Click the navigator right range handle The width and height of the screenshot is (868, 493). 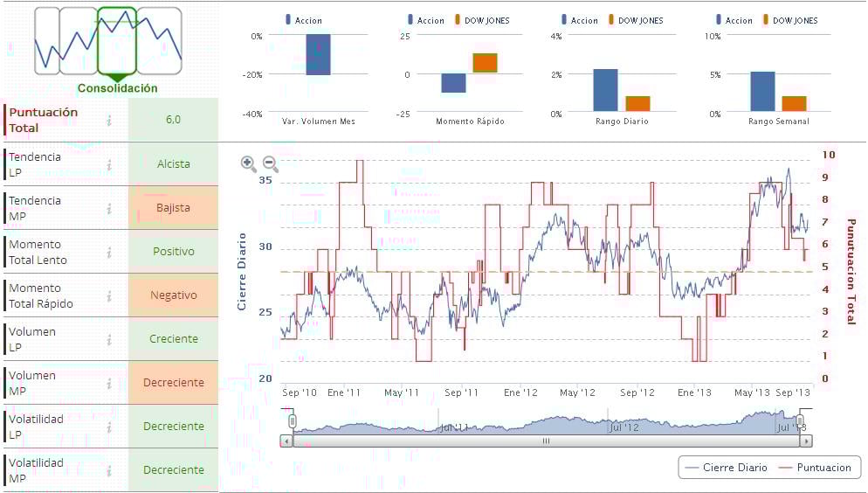pos(799,421)
